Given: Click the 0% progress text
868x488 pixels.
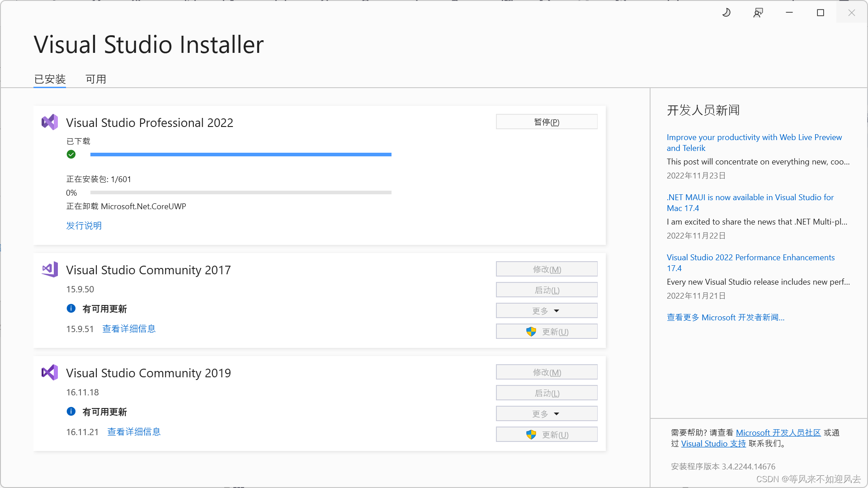Looking at the screenshot, I should [71, 192].
